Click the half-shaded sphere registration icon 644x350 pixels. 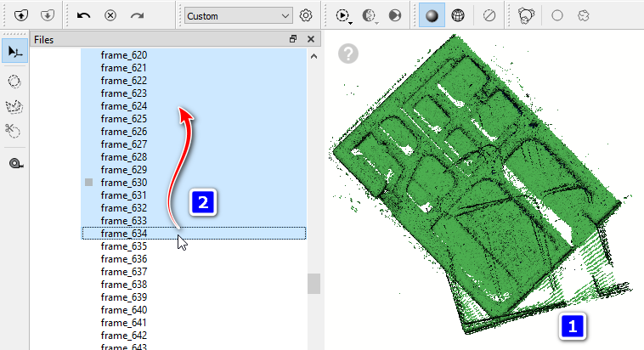(x=369, y=15)
